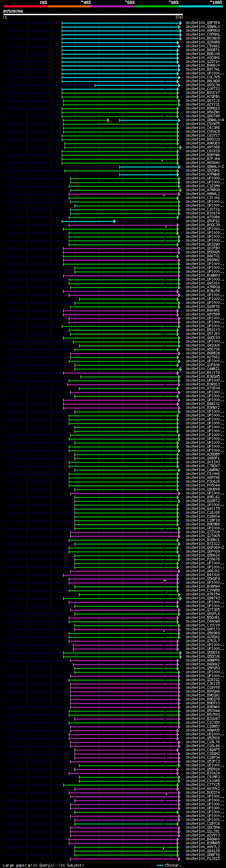226x868 pixels.
Task: Click the UniRef100_C0L7K5 label
Action: [203, 77]
